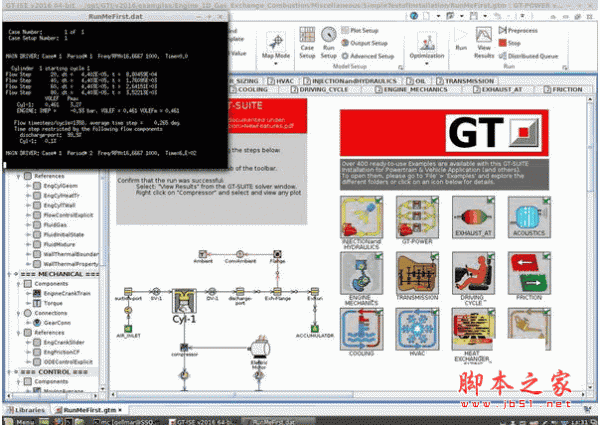Click the blue help icon in quick toolbar
The image size is (600, 425).
414,16
